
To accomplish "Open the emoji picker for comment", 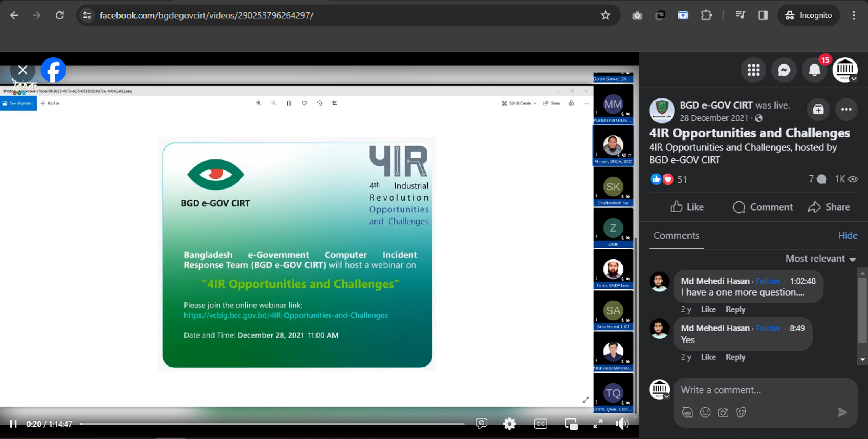I will (705, 412).
